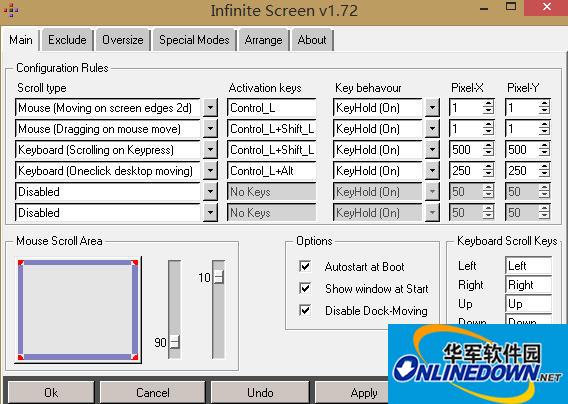Click Pixel-X stepper in Mouse (Dragging on mouse move) row
This screenshot has width=568, height=404.
click(488, 129)
